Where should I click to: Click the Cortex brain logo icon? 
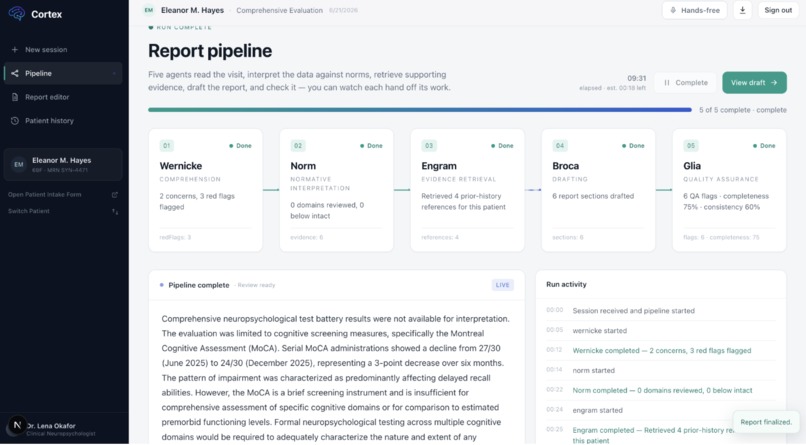[16, 13]
